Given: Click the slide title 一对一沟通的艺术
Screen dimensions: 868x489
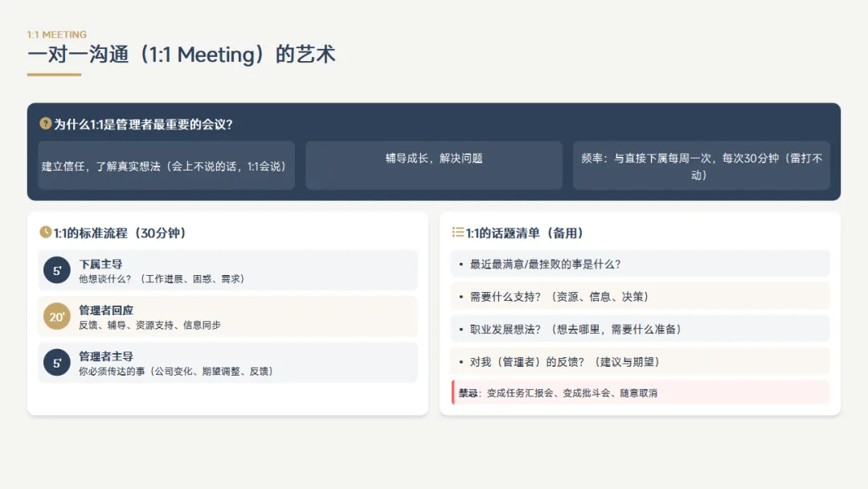Looking at the screenshot, I should [182, 54].
